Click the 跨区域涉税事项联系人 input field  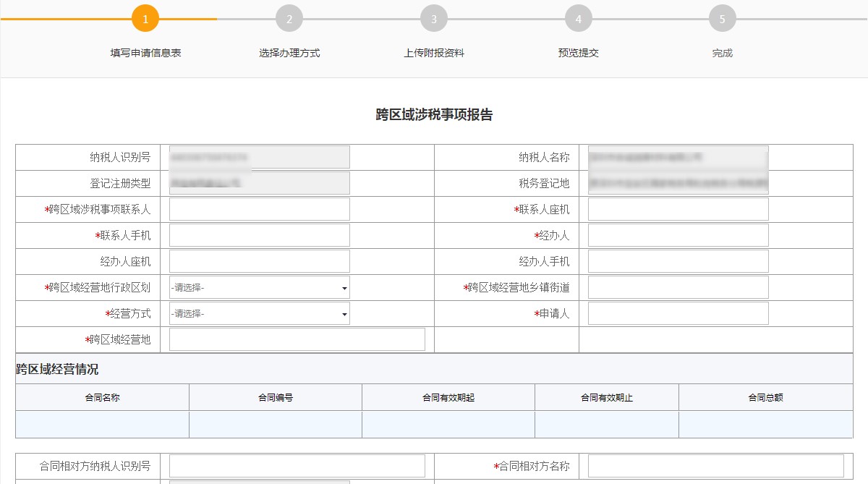[x=259, y=209]
